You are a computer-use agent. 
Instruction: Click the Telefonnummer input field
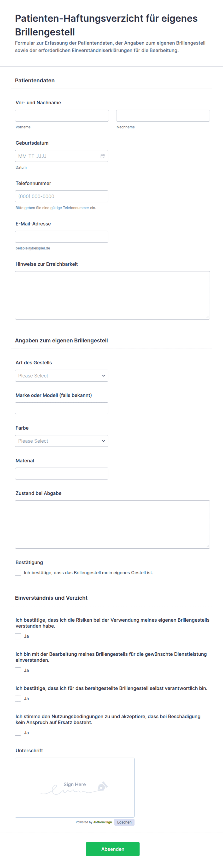(x=61, y=197)
